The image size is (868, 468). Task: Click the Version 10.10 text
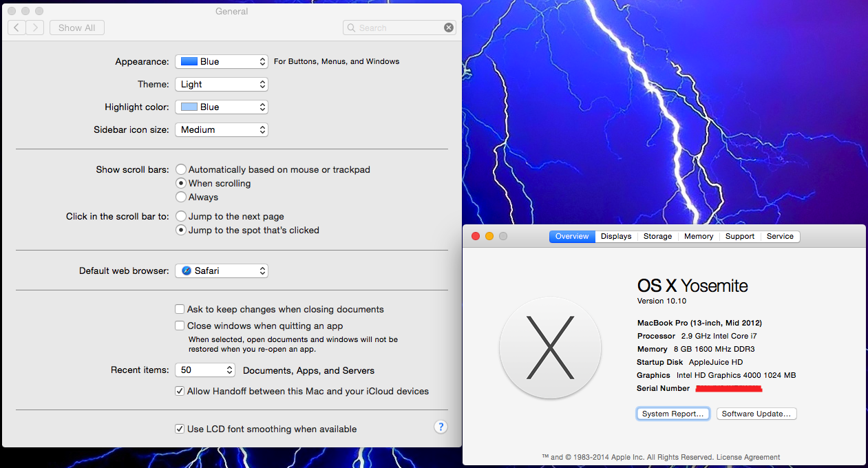[661, 301]
